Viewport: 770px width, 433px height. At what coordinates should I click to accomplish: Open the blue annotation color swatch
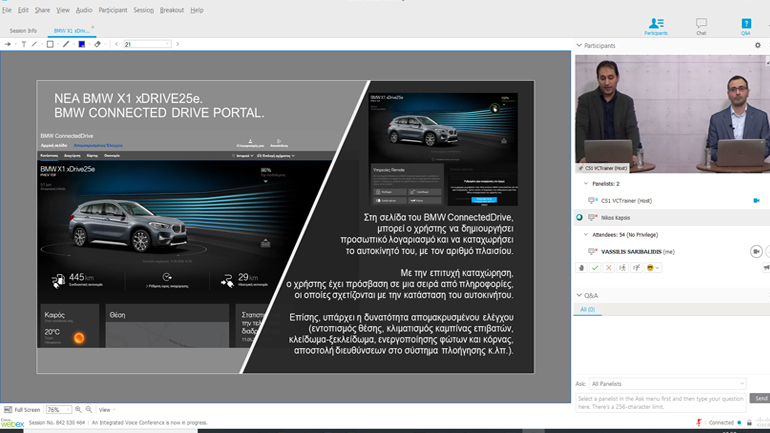(x=81, y=44)
